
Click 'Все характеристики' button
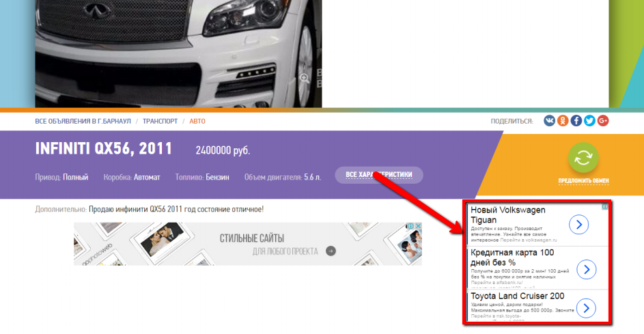tap(378, 175)
